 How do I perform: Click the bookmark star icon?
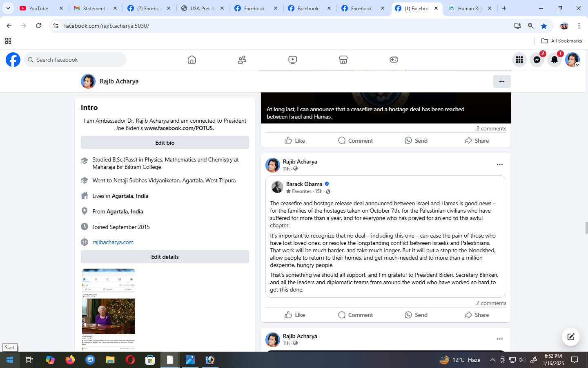(544, 26)
